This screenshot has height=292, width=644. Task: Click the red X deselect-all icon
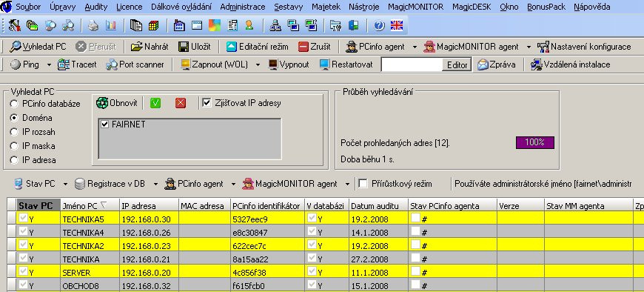pyautogui.click(x=181, y=103)
